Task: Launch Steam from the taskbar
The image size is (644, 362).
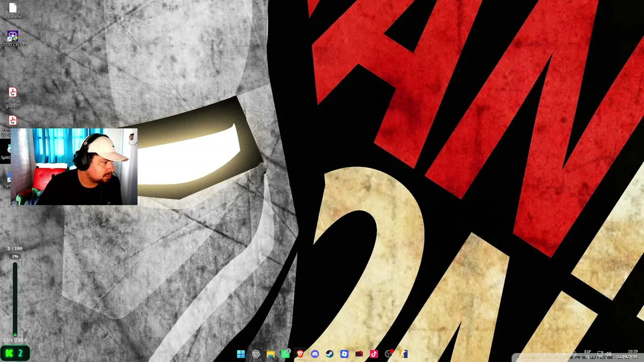Action: pyautogui.click(x=330, y=354)
